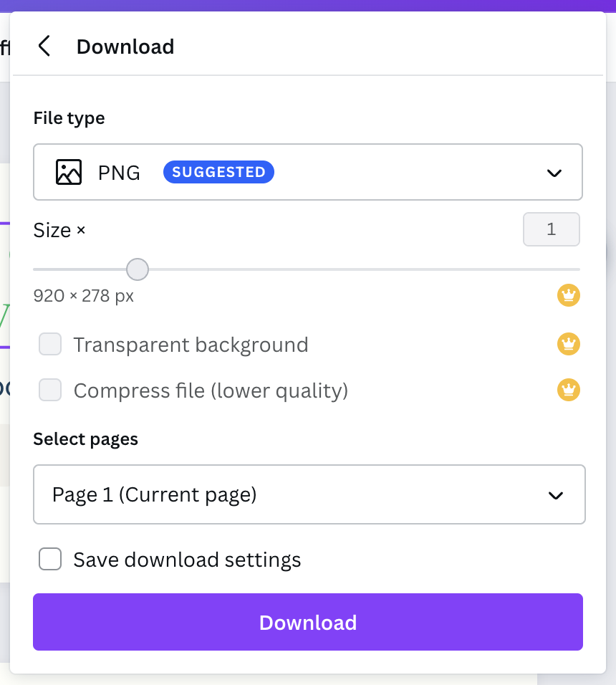The height and width of the screenshot is (685, 616).
Task: Click the SUGGESTED badge next to PNG
Action: tap(218, 172)
